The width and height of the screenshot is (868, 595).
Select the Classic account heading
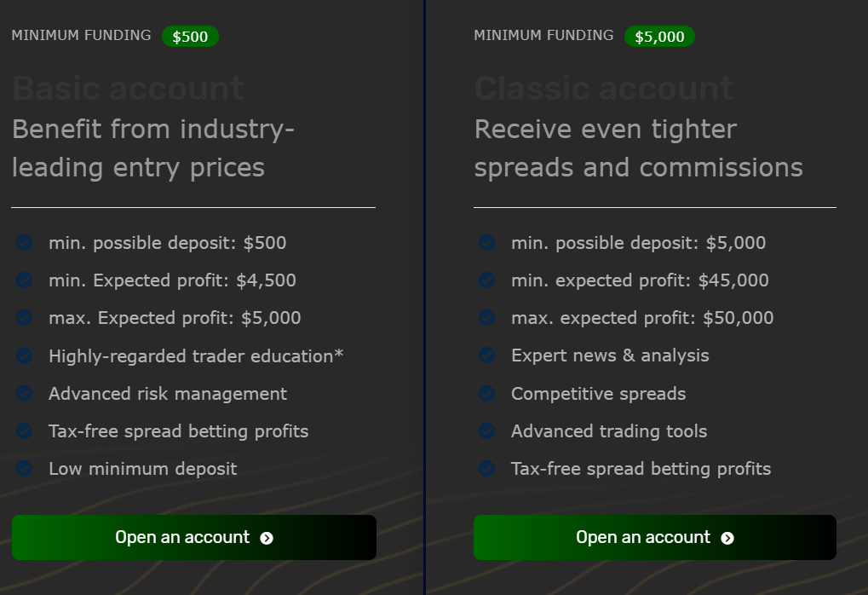[604, 89]
